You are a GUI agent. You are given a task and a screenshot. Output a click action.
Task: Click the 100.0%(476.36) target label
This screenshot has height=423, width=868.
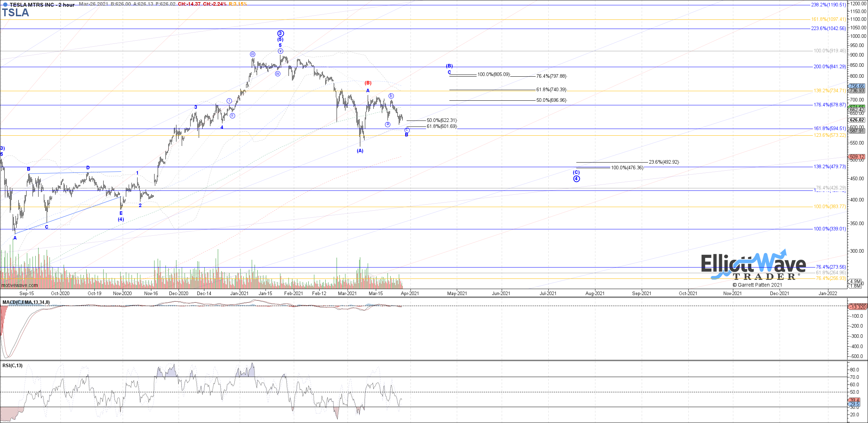tap(628, 168)
